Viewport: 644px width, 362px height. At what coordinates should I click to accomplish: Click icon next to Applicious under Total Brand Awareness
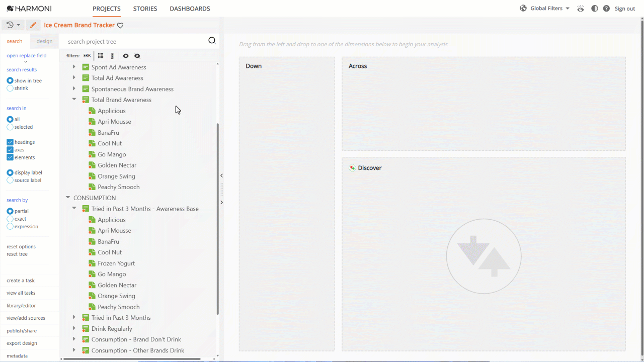pos(92,111)
